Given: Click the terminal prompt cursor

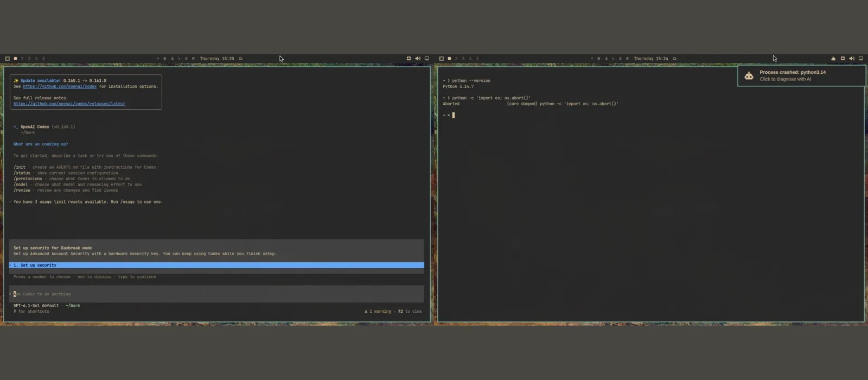Looking at the screenshot, I should pos(454,115).
